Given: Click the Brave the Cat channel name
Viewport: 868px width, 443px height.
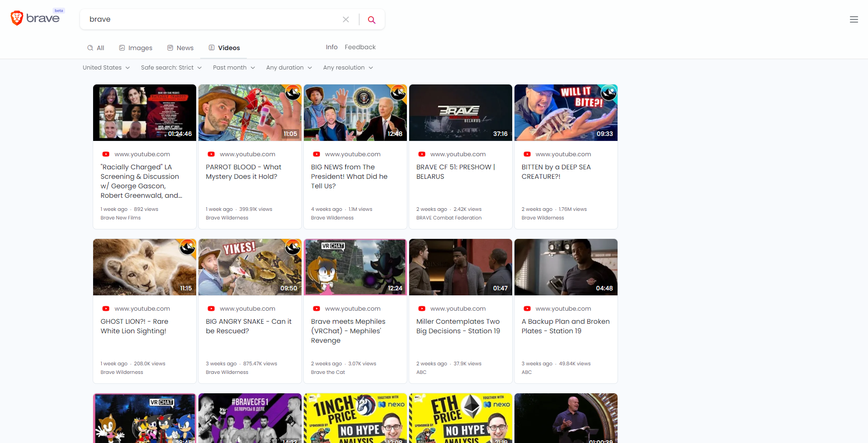Looking at the screenshot, I should (328, 372).
